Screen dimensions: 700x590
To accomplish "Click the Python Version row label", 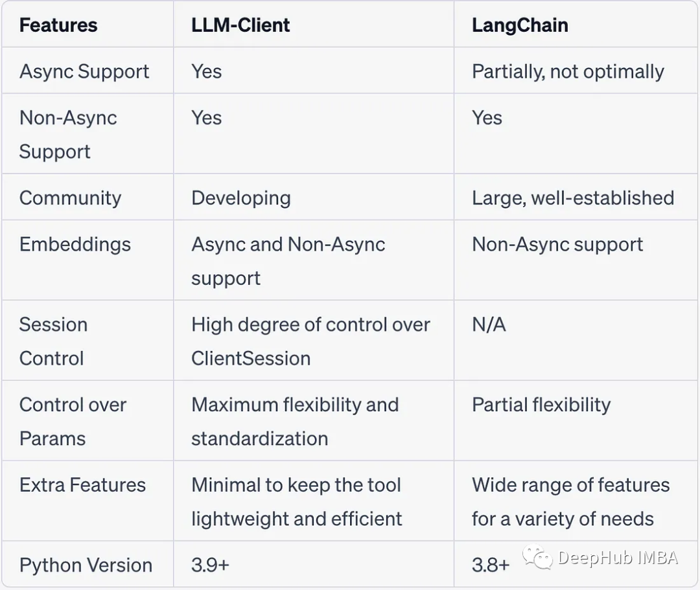I will tap(86, 565).
